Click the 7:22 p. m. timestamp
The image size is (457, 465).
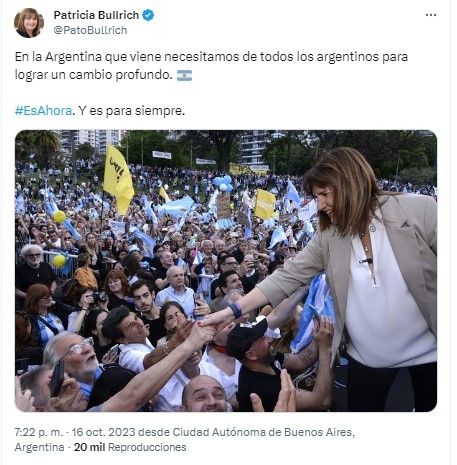[39, 432]
